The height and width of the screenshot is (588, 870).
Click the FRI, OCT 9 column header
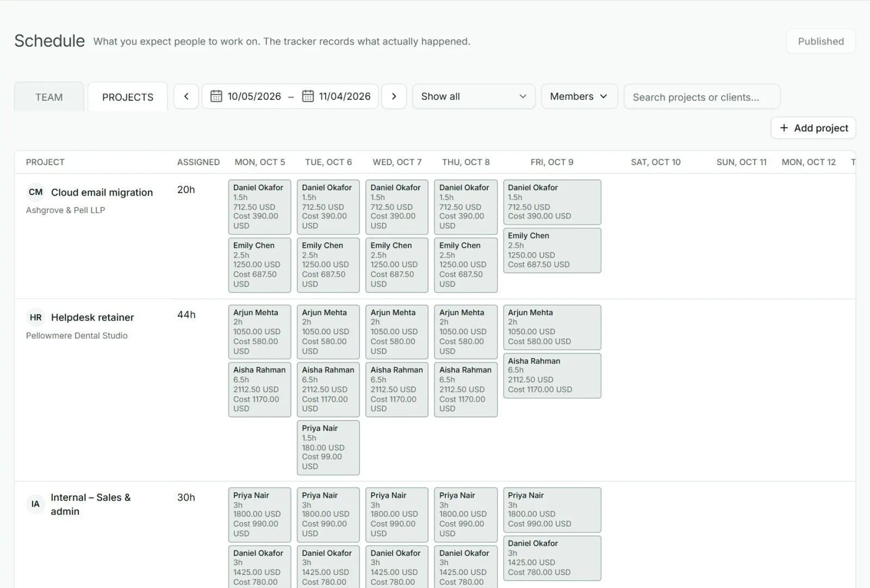tap(552, 162)
